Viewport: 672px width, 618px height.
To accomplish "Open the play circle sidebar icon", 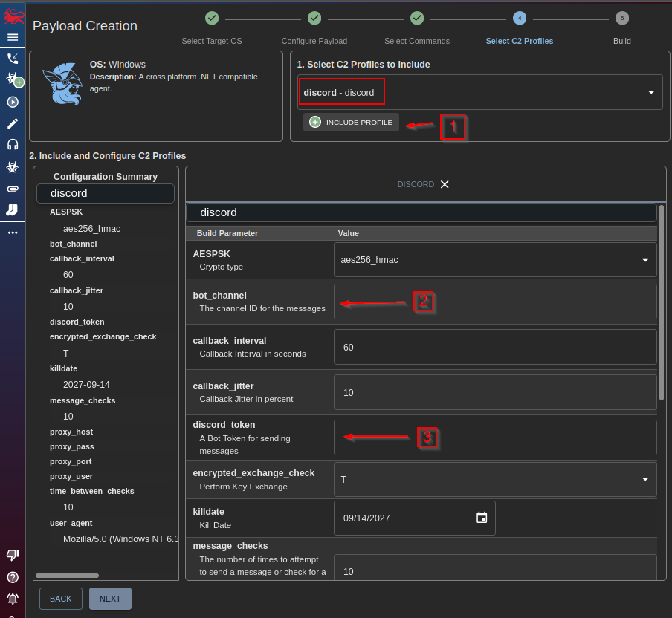I will tap(13, 102).
